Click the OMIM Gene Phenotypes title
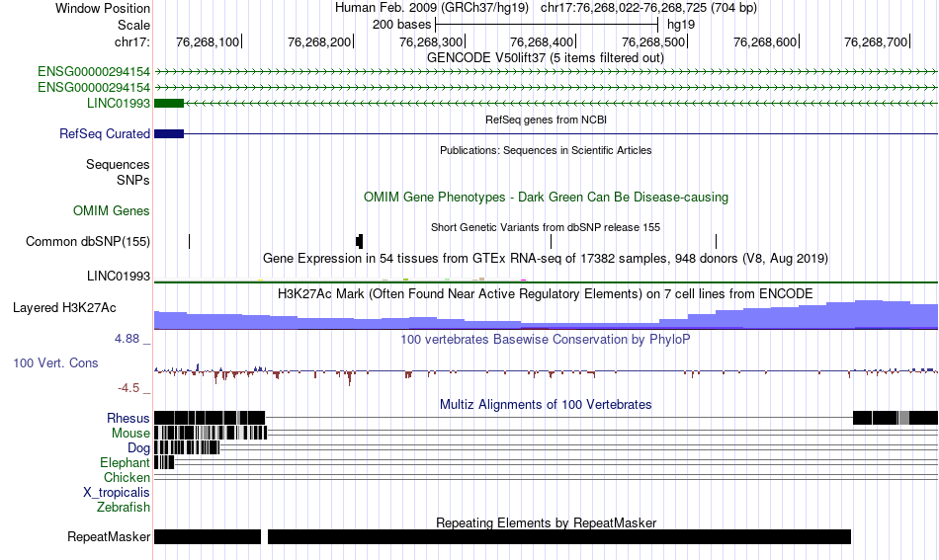 (547, 198)
